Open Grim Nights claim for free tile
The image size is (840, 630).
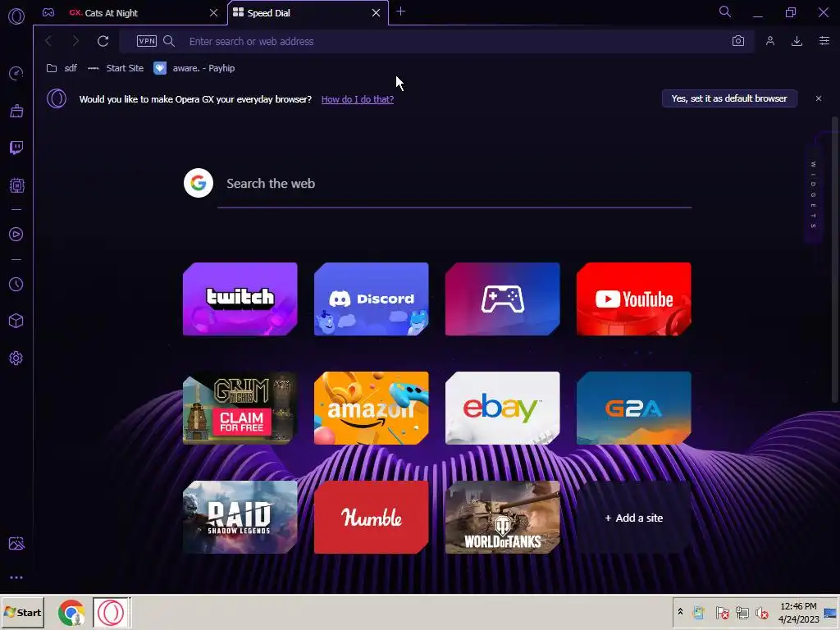240,409
